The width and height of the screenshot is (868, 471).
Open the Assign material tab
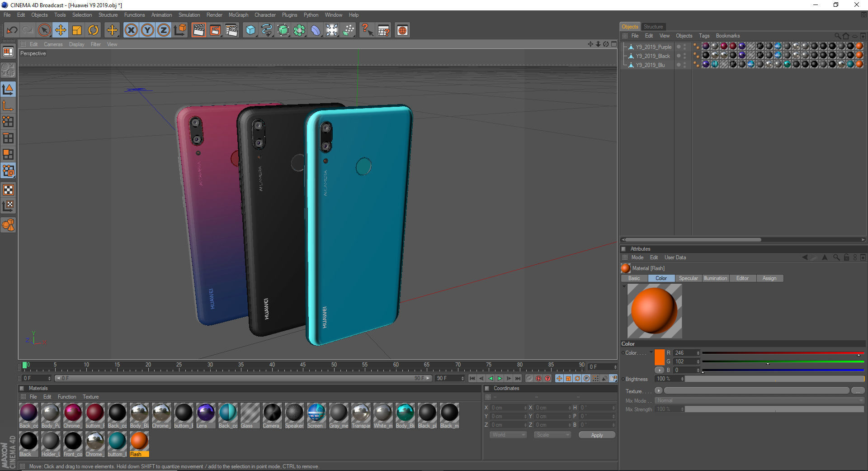click(769, 278)
